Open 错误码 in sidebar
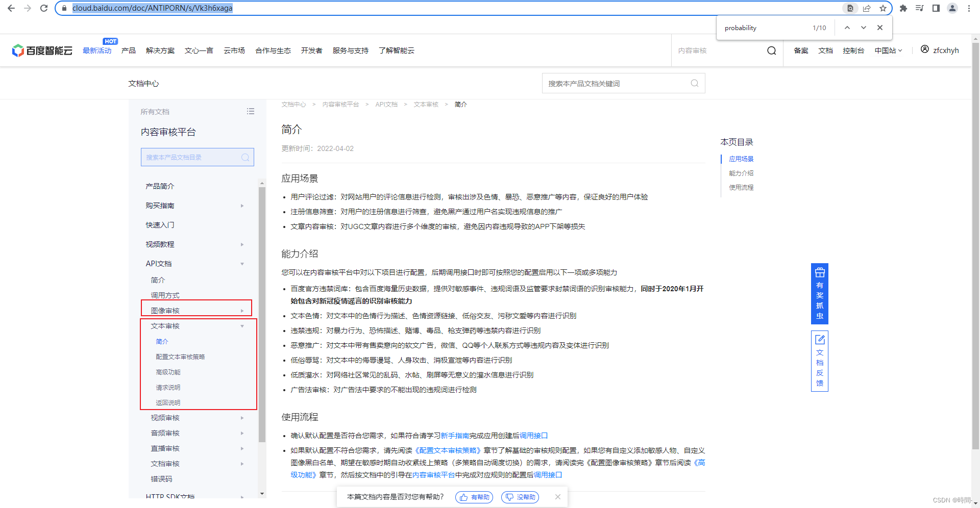 point(161,479)
